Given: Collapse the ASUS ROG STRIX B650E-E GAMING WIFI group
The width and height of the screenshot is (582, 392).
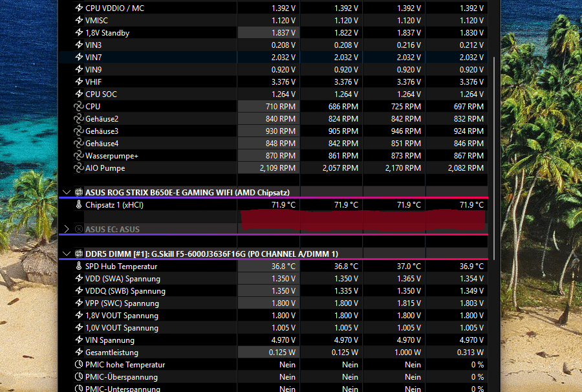Looking at the screenshot, I should coord(67,192).
